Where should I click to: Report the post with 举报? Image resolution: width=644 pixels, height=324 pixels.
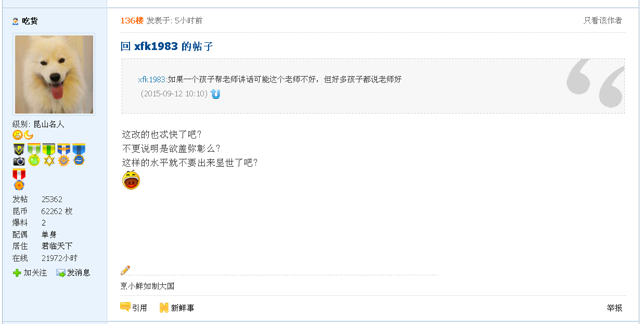point(614,308)
